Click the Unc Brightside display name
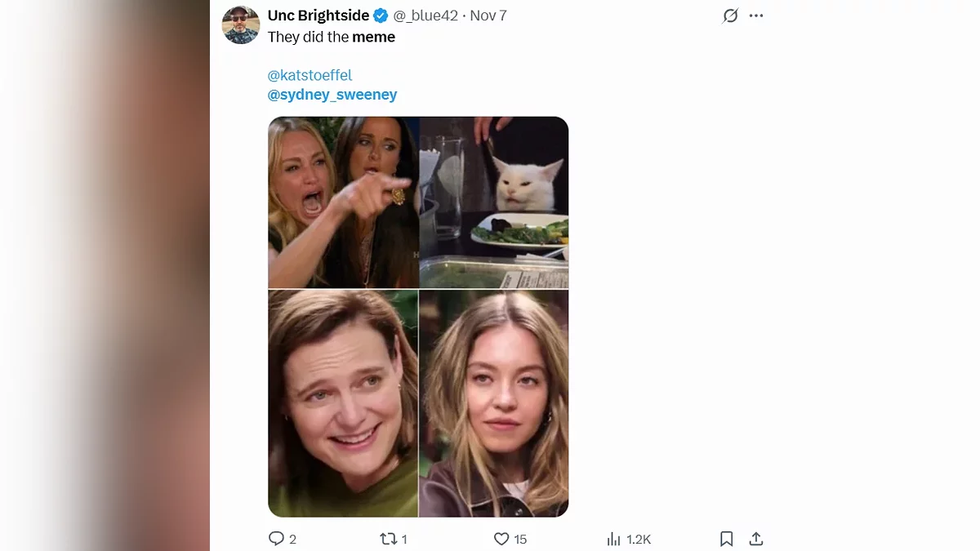Image resolution: width=980 pixels, height=551 pixels. pos(318,16)
